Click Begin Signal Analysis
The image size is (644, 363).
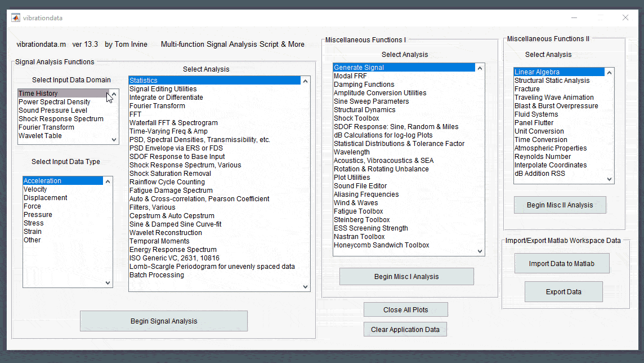point(163,321)
